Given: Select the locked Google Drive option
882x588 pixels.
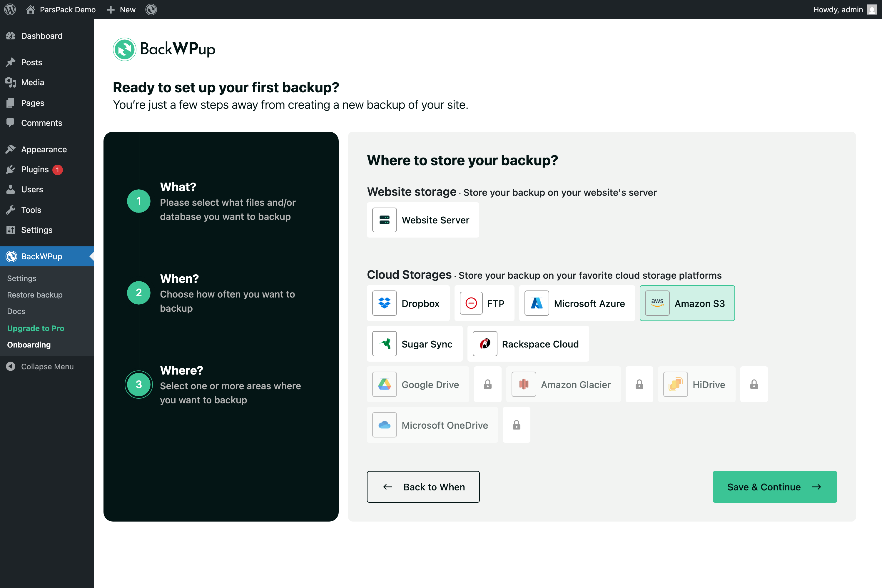Looking at the screenshot, I should pos(418,384).
